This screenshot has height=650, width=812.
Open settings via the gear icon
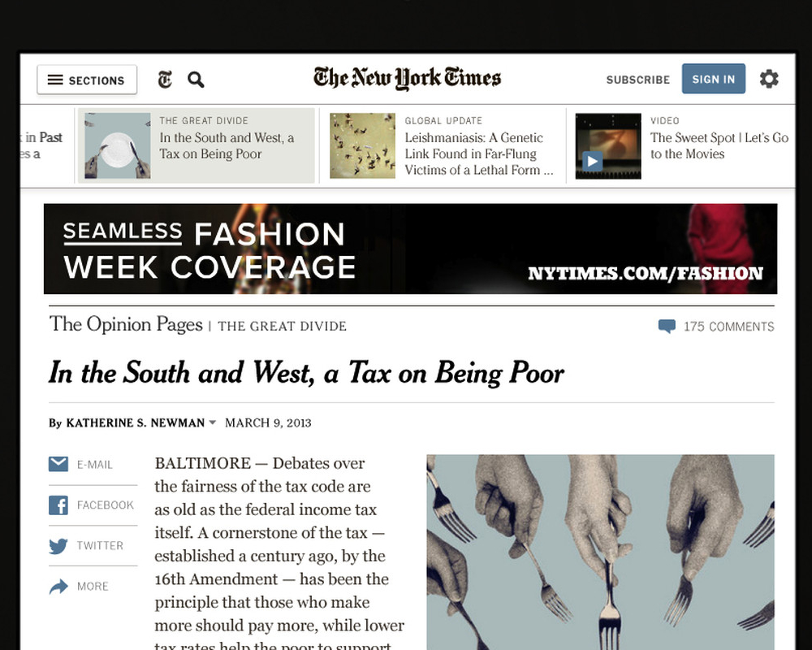point(769,79)
